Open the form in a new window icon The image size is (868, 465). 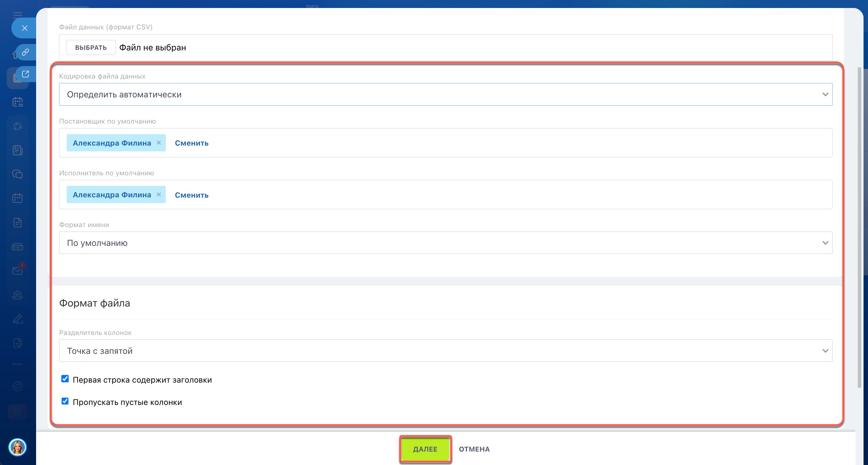pos(26,74)
